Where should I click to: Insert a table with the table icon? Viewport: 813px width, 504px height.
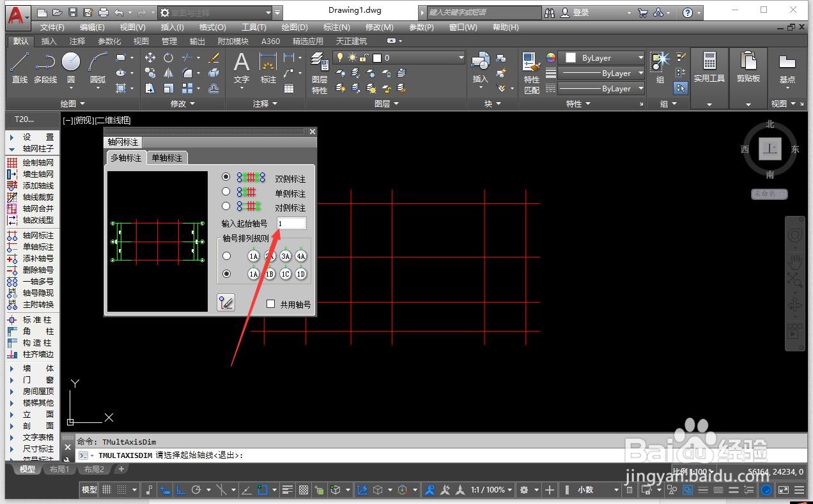289,88
